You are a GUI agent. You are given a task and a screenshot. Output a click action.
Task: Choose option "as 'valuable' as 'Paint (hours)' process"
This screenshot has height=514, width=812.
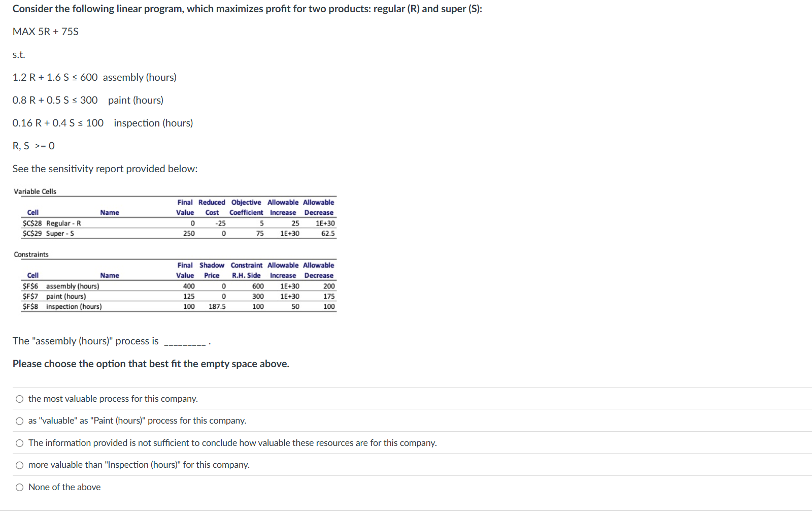[19, 421]
